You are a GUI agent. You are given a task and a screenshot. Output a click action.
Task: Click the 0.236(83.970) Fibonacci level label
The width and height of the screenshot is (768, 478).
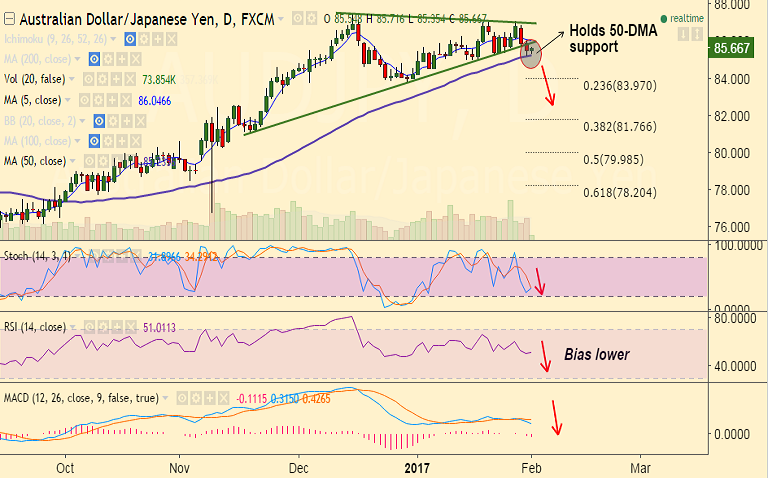pyautogui.click(x=620, y=86)
